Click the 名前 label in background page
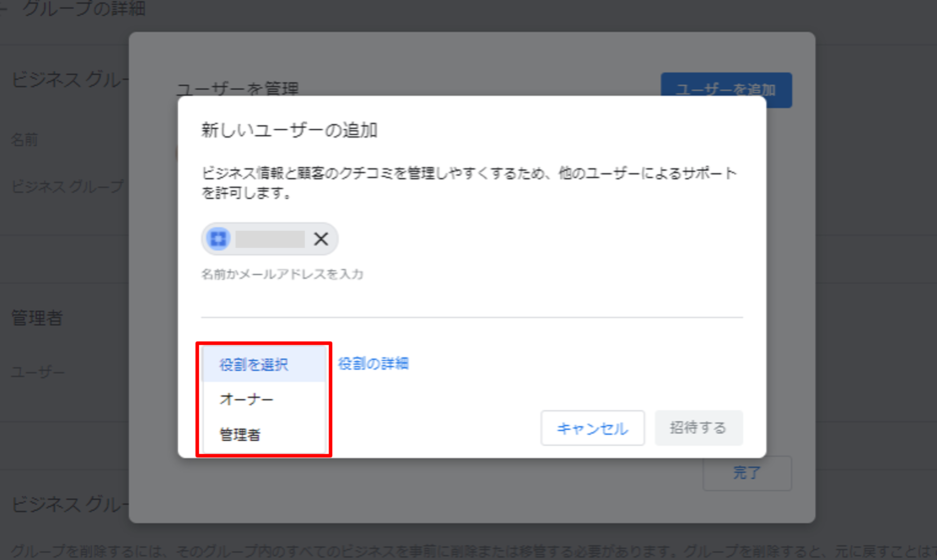This screenshot has height=560, width=937. (25, 140)
